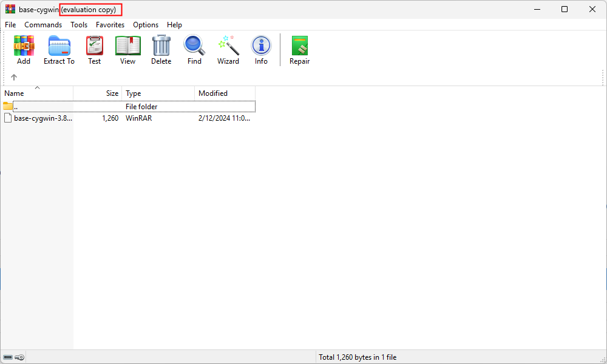Click the Info toolbar icon
This screenshot has width=607, height=364.
pyautogui.click(x=261, y=45)
